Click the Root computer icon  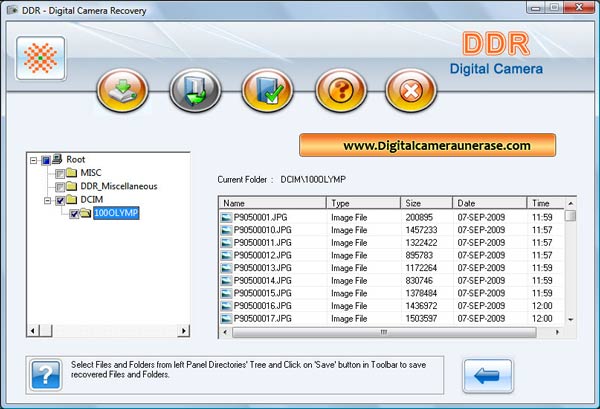[x=57, y=159]
